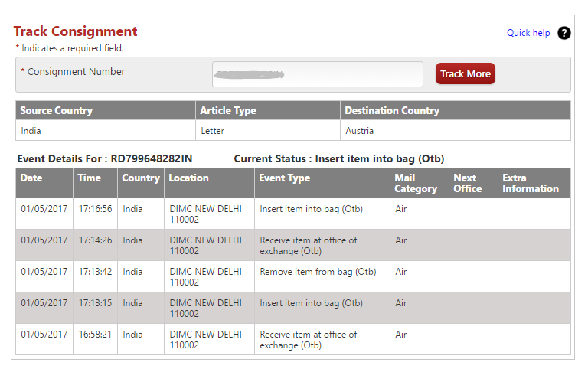Click the Date column header
The height and width of the screenshot is (369, 588).
(x=31, y=178)
